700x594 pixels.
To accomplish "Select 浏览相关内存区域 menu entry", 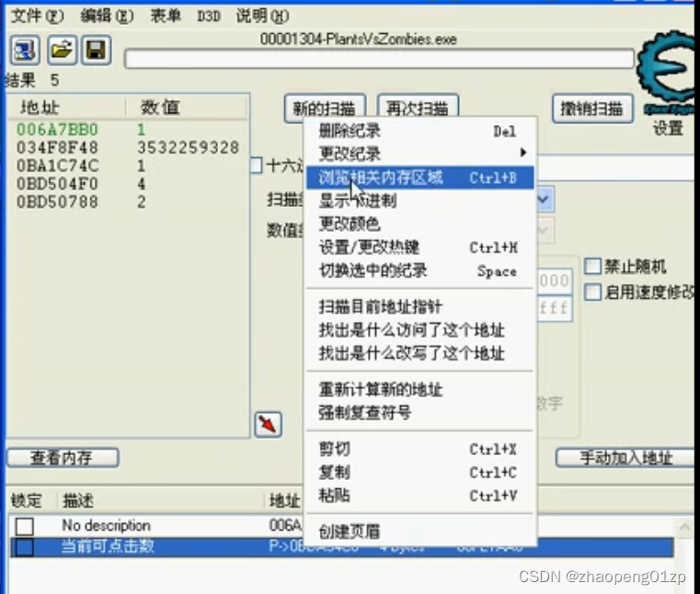I will point(420,177).
